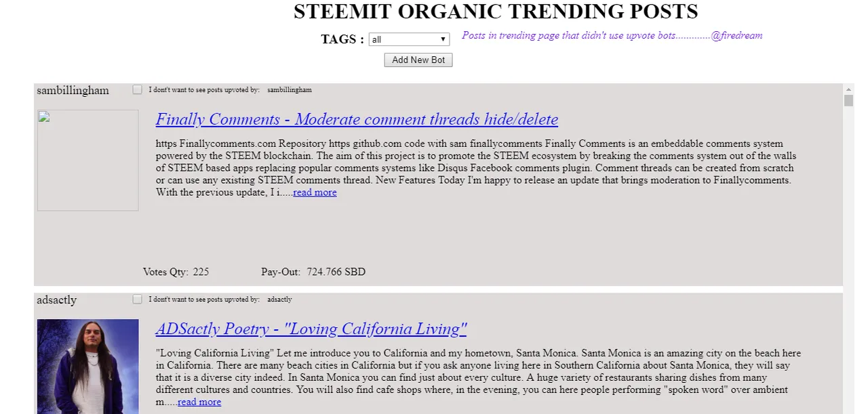Click read more under Finally Comments post
Viewport: 868px width, 414px height.
[315, 192]
